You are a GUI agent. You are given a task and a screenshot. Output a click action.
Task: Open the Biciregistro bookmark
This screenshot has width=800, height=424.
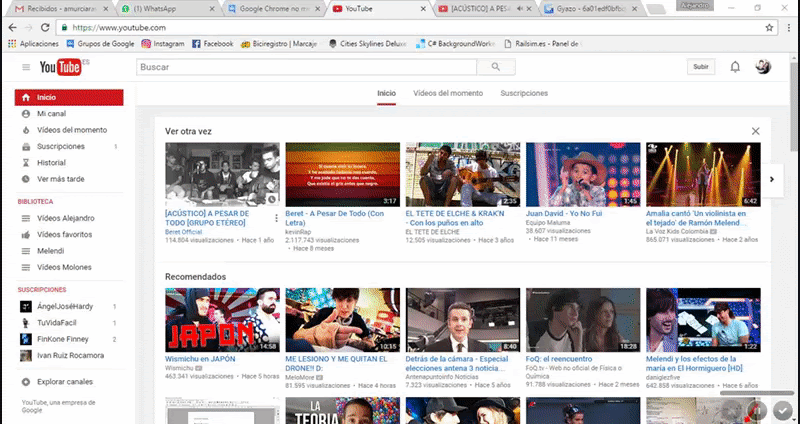coord(279,44)
